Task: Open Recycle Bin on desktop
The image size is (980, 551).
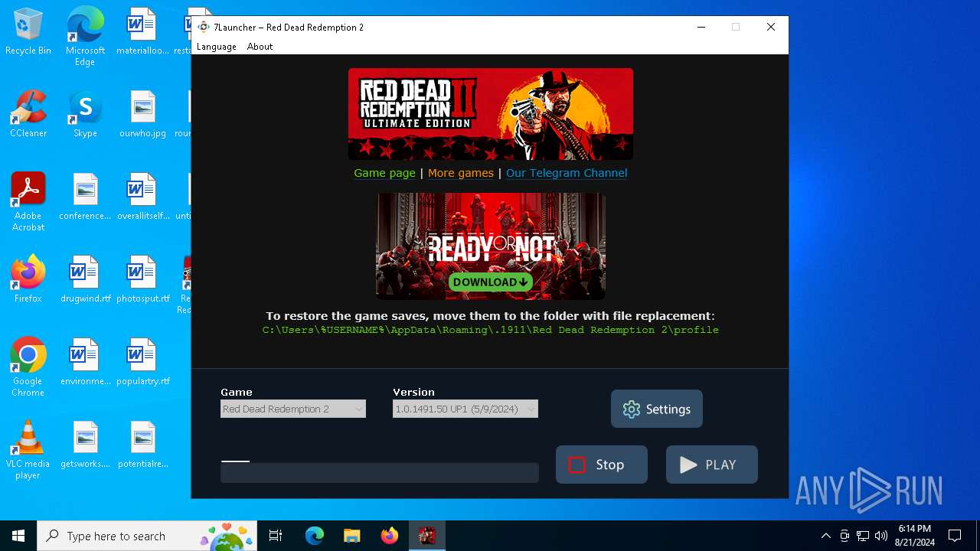Action: pos(28,32)
